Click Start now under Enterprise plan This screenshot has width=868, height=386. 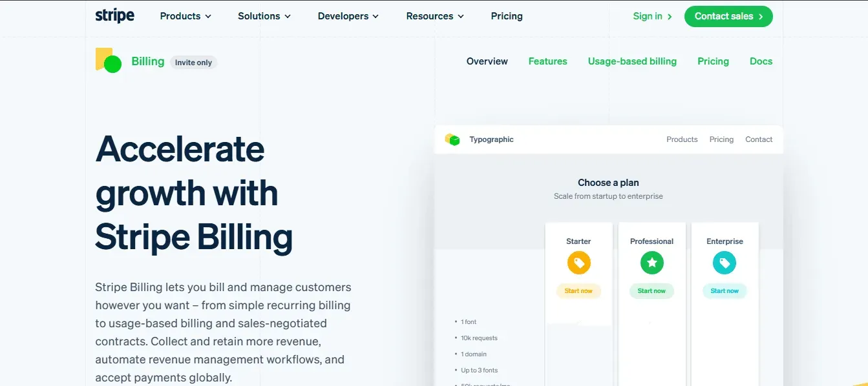[725, 291]
